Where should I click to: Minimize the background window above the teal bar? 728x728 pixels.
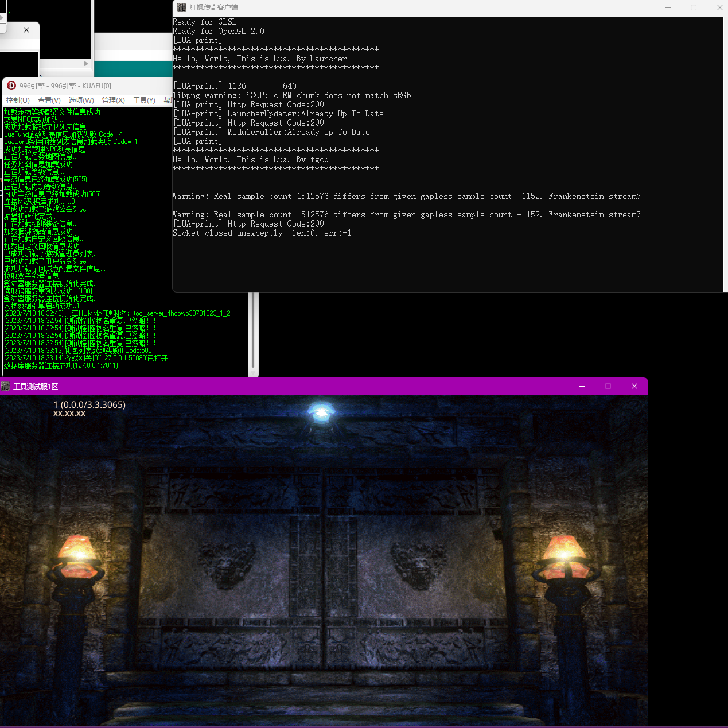pos(150,41)
